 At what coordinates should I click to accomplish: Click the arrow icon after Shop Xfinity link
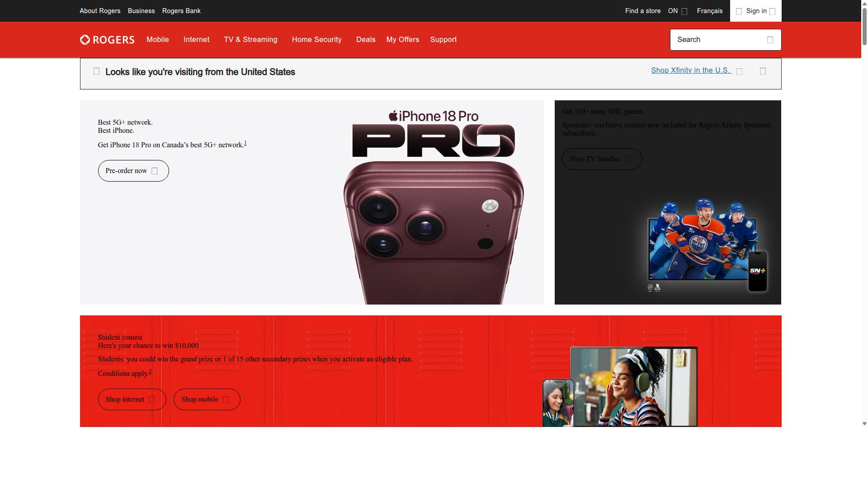pos(740,71)
